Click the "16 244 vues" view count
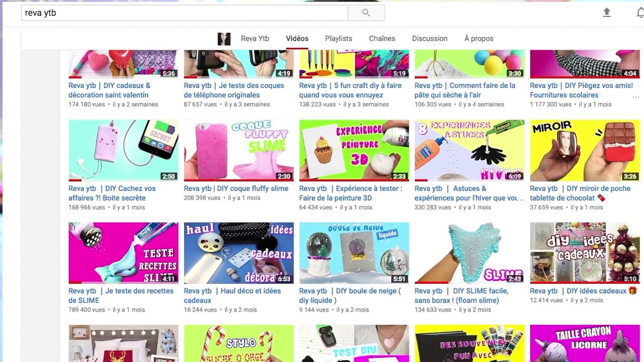The image size is (644, 362). click(200, 310)
